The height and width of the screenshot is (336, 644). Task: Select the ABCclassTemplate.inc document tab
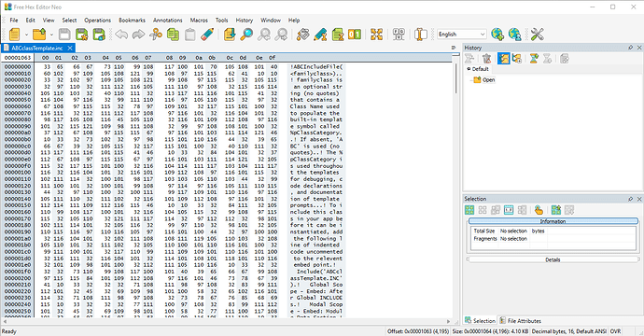pyautogui.click(x=37, y=48)
